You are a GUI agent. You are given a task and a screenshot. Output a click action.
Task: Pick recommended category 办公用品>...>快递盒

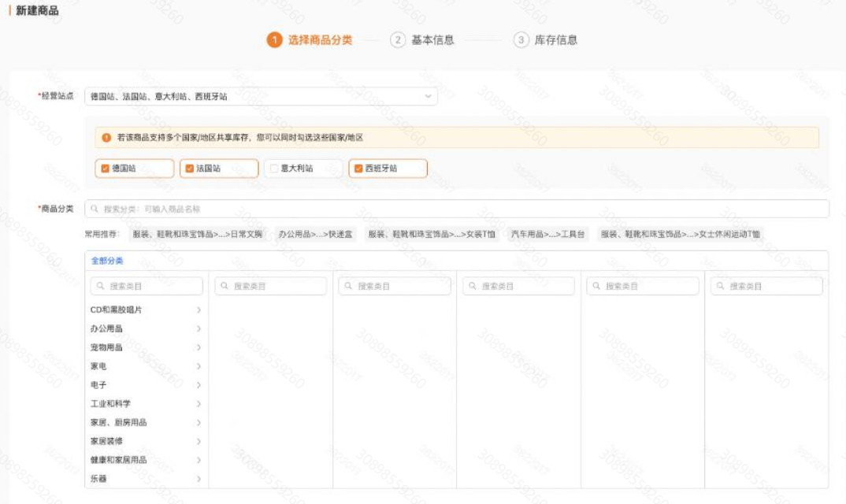pyautogui.click(x=315, y=235)
